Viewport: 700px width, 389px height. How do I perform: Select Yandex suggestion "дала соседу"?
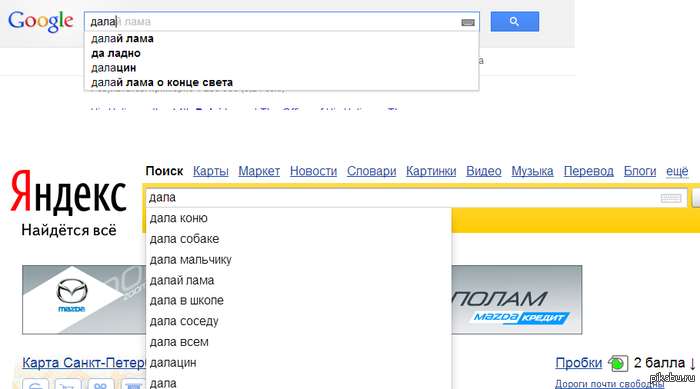298,321
